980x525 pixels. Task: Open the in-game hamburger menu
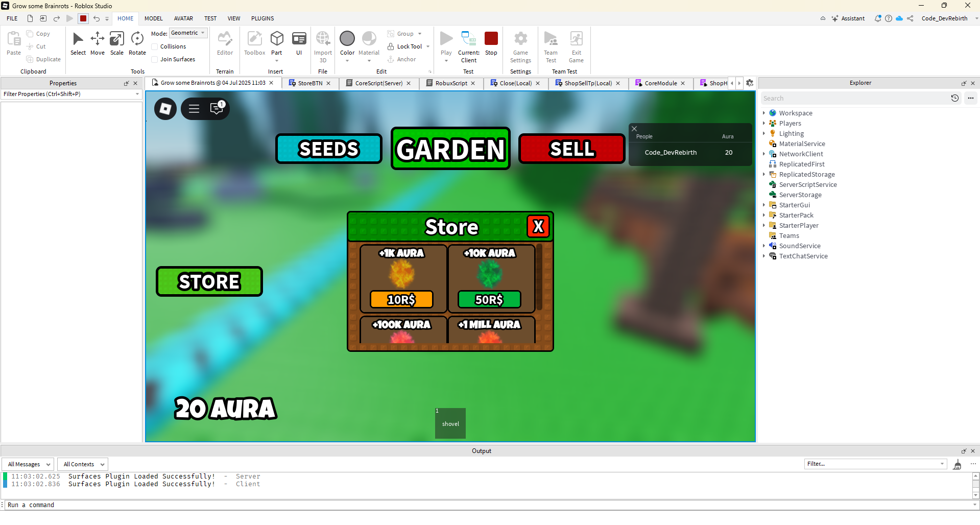[194, 109]
